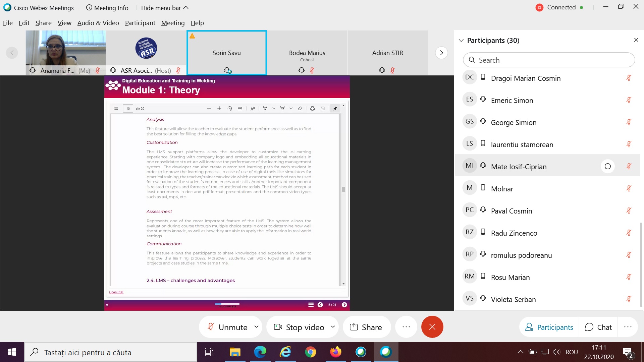The image size is (644, 362).
Task: Go to next slide in course player
Action: (x=344, y=305)
